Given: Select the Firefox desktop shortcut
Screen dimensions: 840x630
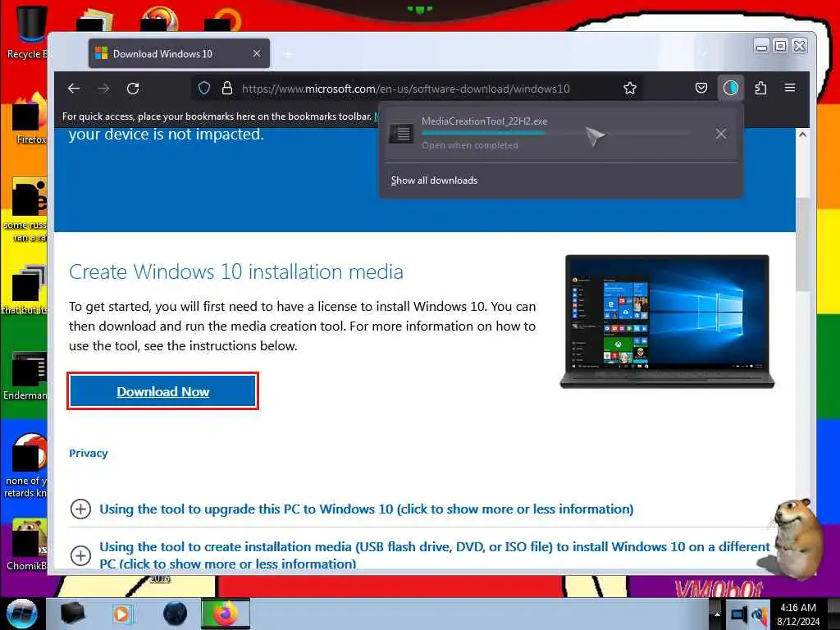Looking at the screenshot, I should 28,119.
